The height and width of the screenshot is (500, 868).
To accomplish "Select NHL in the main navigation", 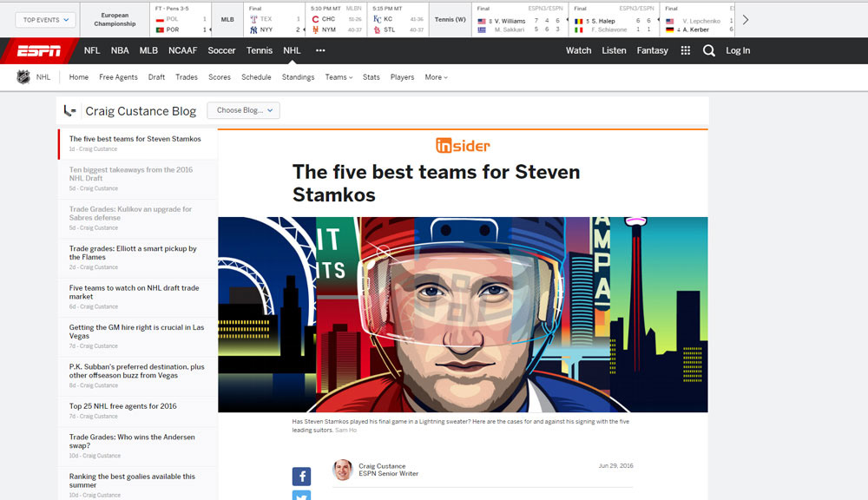I will click(x=292, y=50).
